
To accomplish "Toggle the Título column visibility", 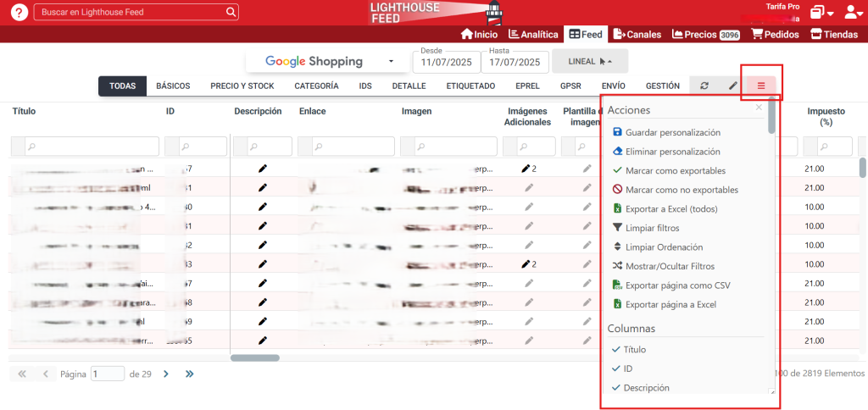I will (629, 350).
